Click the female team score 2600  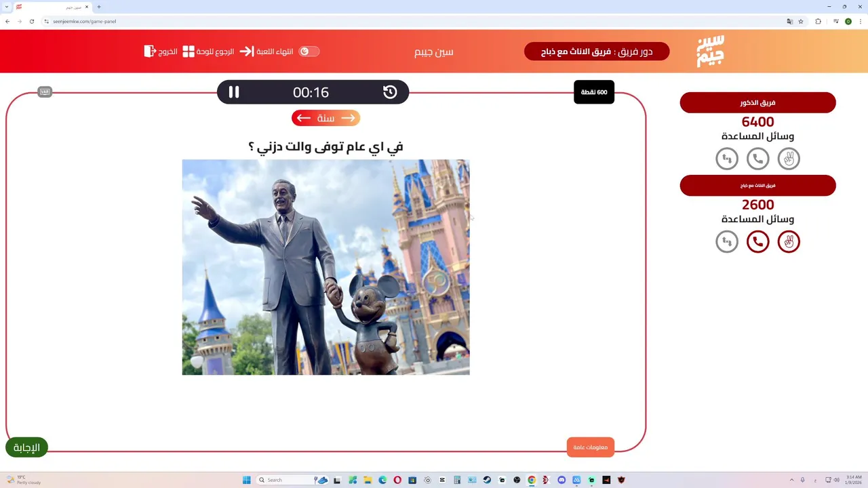pyautogui.click(x=758, y=205)
